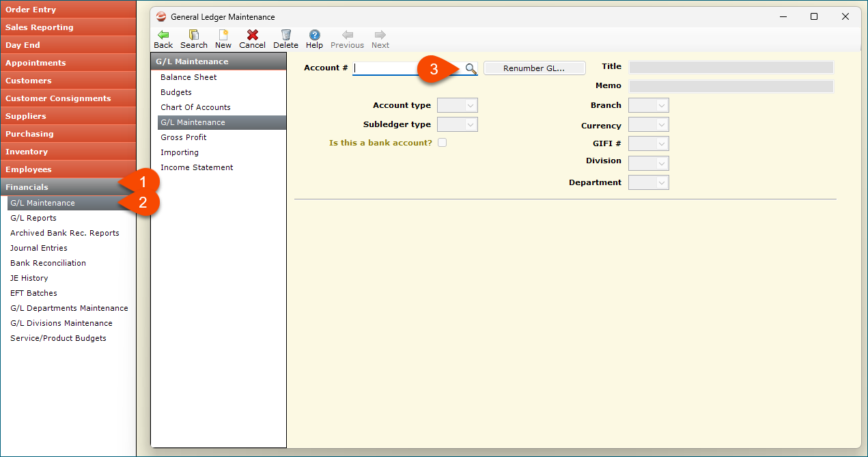Click the General Ledger Maintenance window logo
Image resolution: width=868 pixels, height=457 pixels.
point(161,16)
